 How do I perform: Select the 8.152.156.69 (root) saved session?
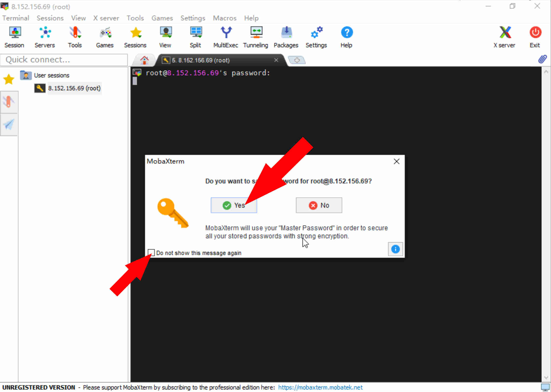[x=74, y=88]
